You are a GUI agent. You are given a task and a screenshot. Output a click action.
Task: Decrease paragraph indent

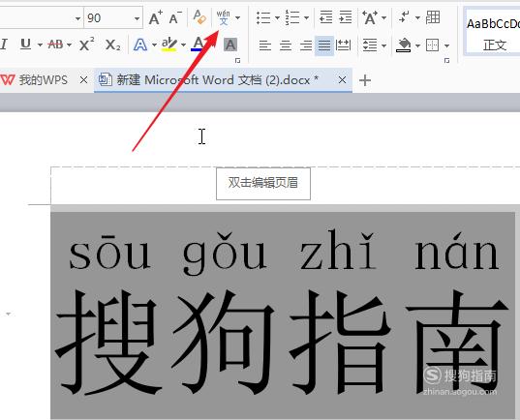click(x=325, y=17)
